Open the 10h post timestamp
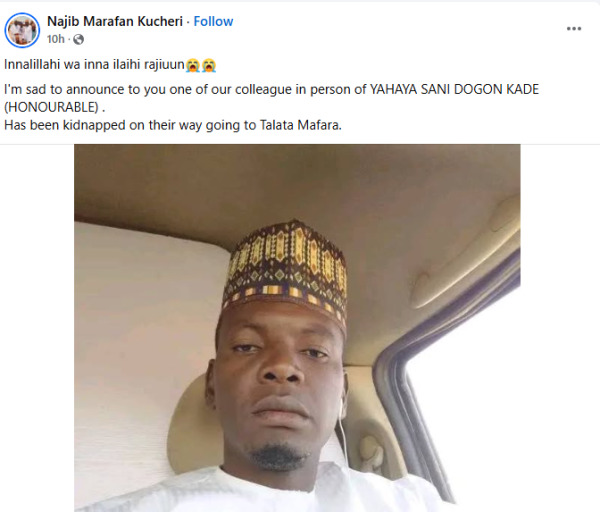 click(x=55, y=39)
